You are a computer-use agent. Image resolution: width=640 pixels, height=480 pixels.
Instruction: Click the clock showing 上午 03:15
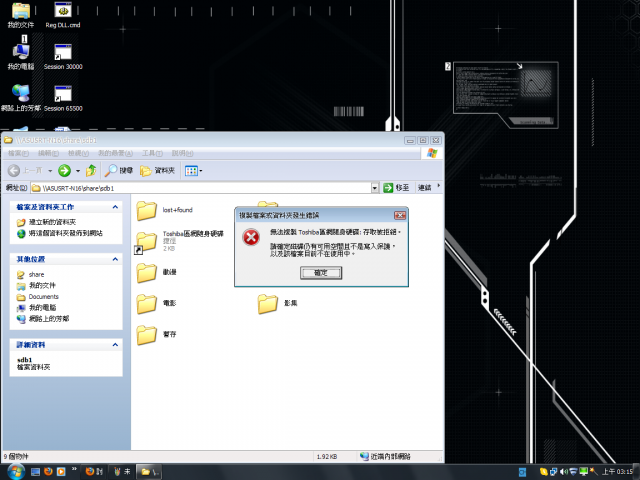pos(617,472)
